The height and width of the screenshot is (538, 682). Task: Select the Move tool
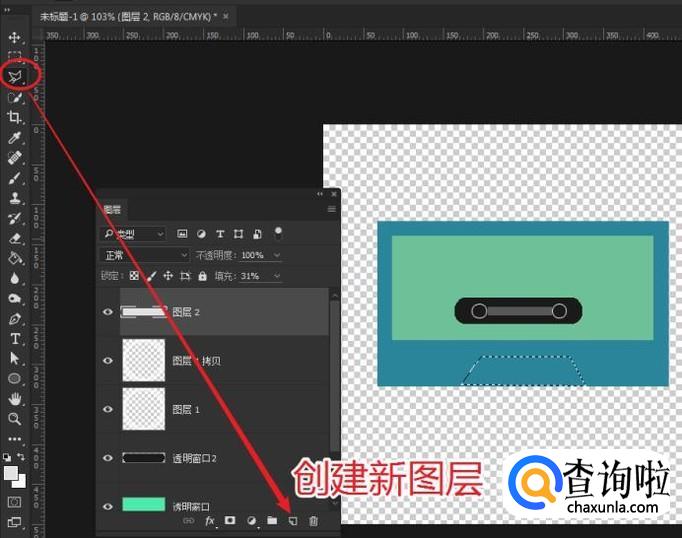pyautogui.click(x=15, y=37)
